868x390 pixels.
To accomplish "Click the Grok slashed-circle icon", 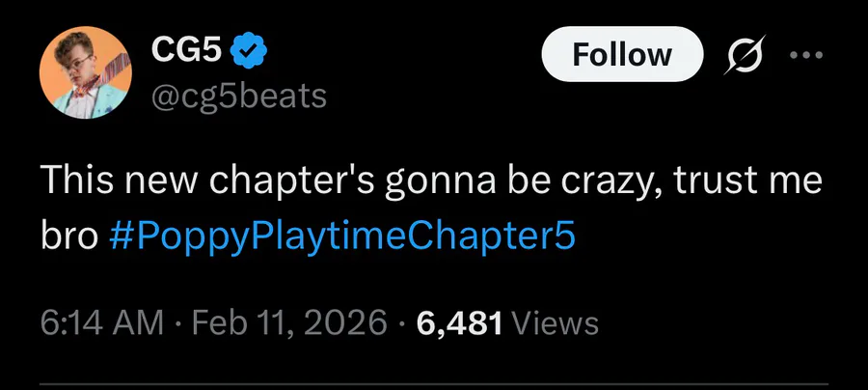I will tap(742, 55).
